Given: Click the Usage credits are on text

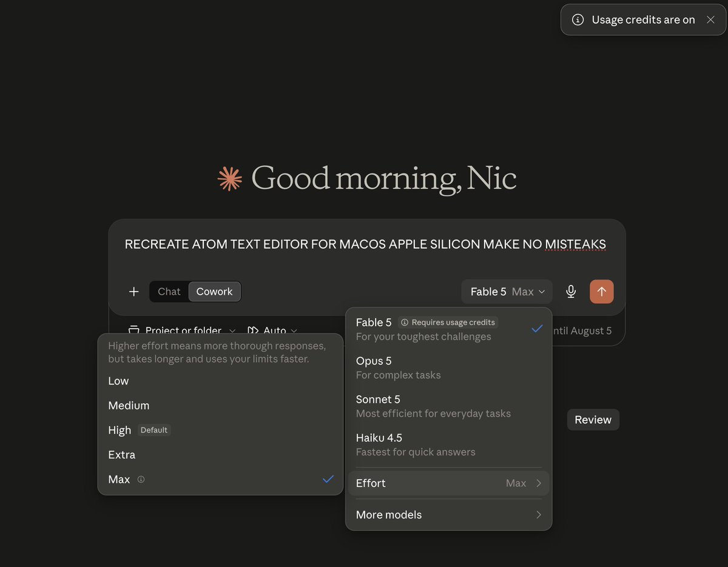Looking at the screenshot, I should (643, 20).
